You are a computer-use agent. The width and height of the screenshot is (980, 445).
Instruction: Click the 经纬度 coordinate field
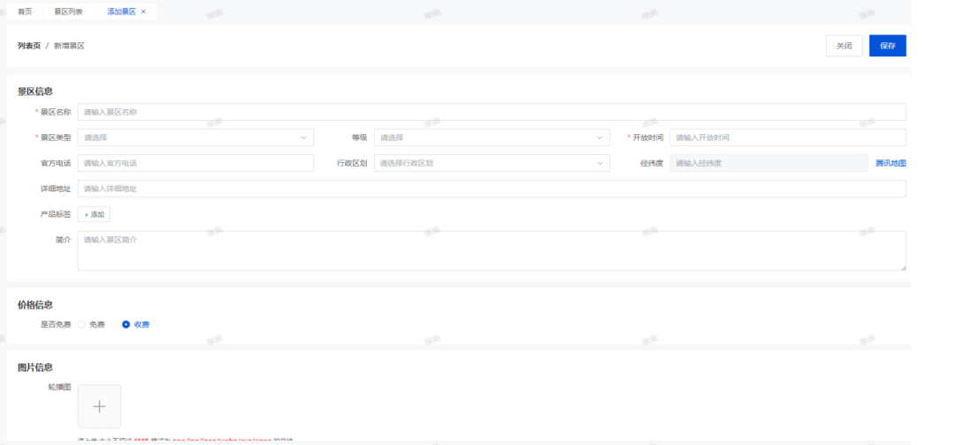pyautogui.click(x=768, y=163)
